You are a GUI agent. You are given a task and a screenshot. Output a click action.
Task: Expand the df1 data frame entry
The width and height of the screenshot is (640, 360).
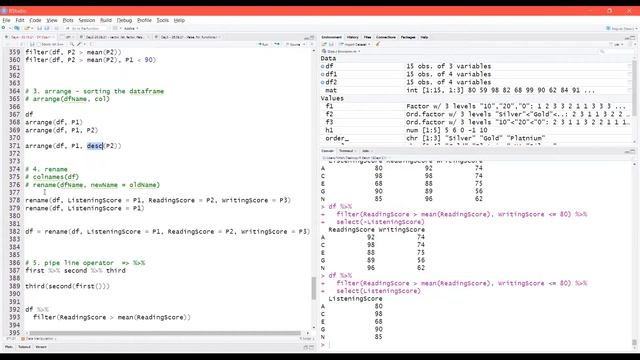322,74
